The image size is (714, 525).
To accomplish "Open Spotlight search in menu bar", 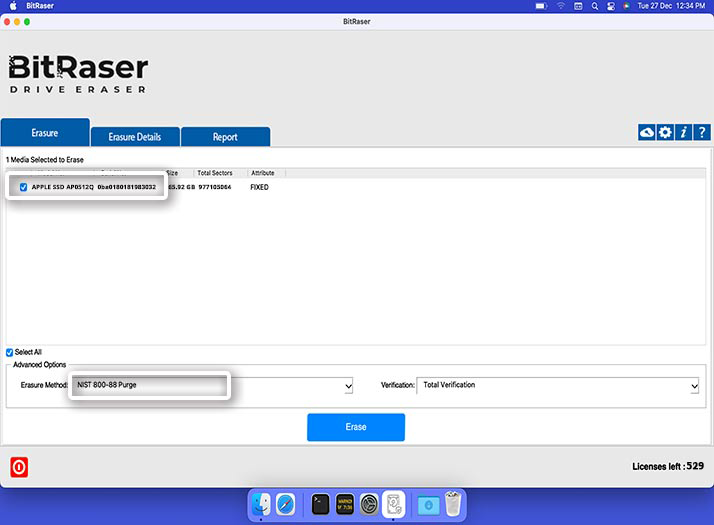I will pos(595,6).
